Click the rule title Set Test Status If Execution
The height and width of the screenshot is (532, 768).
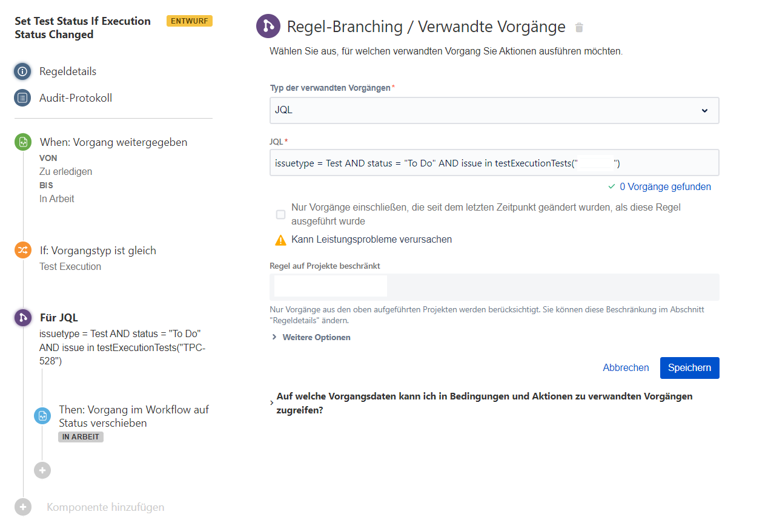pyautogui.click(x=83, y=28)
